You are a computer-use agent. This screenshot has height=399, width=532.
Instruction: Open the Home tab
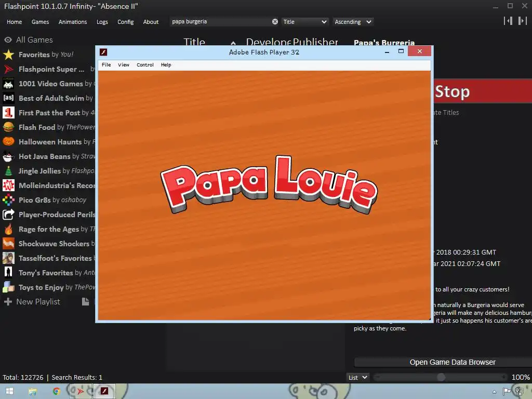tap(14, 22)
